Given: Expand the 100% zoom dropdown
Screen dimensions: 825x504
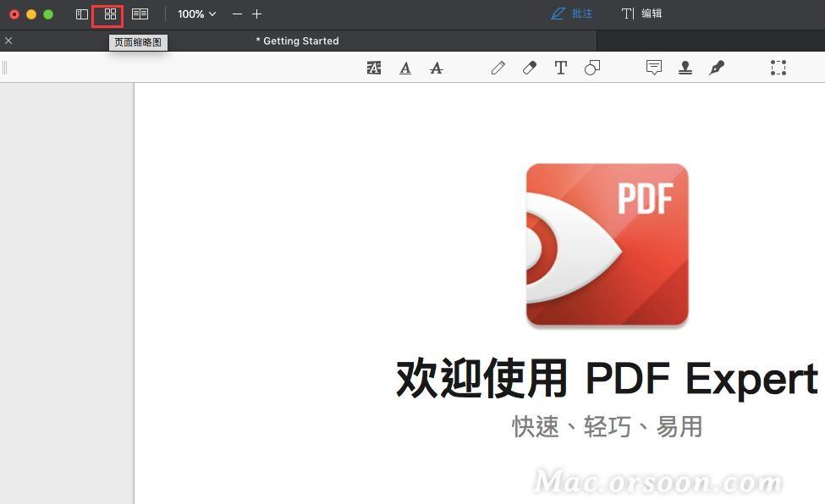Looking at the screenshot, I should pyautogui.click(x=197, y=14).
